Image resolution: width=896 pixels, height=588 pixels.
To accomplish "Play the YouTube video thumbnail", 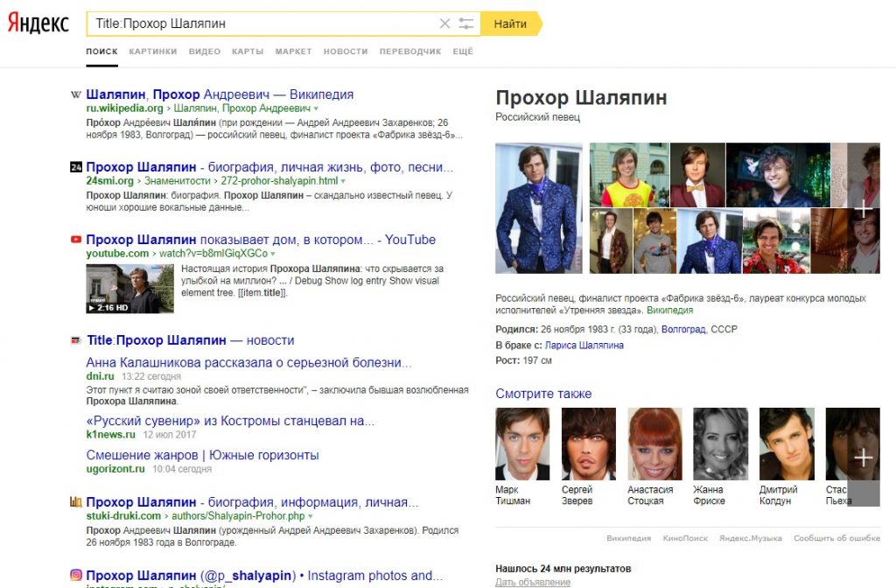I will coord(123,289).
